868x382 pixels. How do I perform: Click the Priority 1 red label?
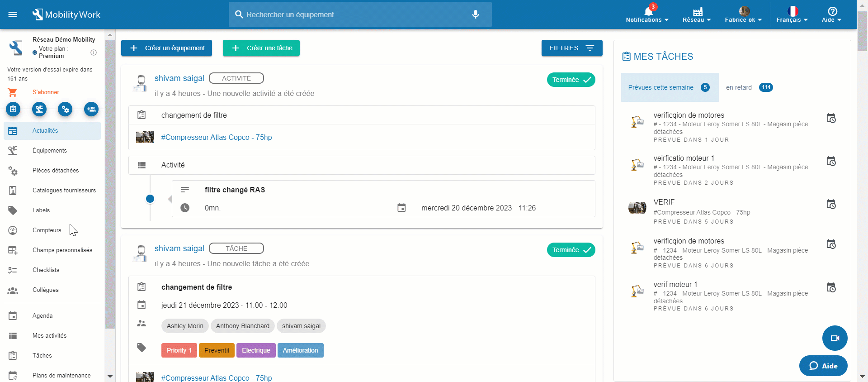[179, 350]
